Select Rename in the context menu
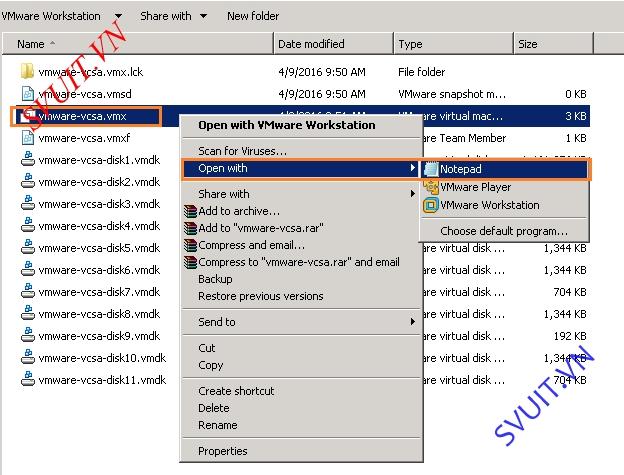 tap(218, 425)
